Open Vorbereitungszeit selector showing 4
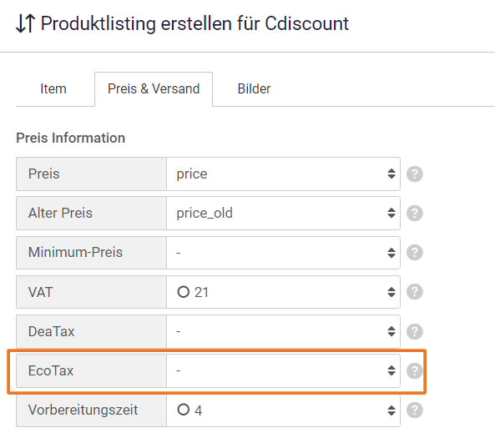This screenshot has height=448, width=495. pyautogui.click(x=283, y=410)
